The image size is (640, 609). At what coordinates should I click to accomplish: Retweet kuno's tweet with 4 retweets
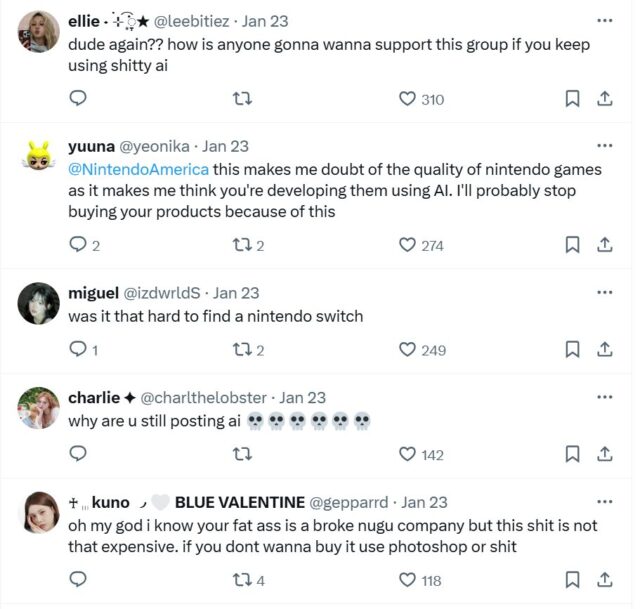coord(240,580)
